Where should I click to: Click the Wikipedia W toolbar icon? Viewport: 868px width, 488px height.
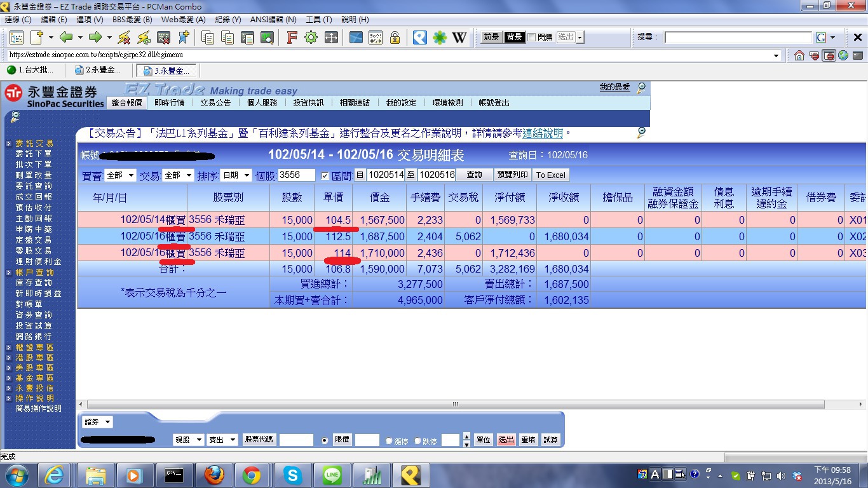point(459,37)
